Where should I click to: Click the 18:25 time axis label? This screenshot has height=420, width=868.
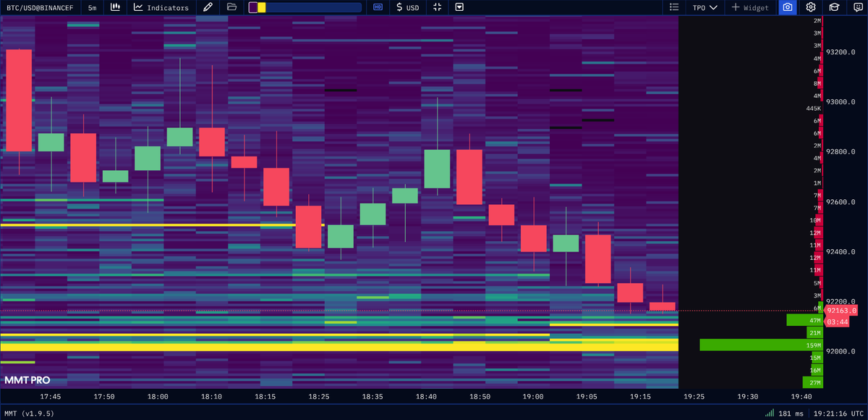pyautogui.click(x=318, y=397)
